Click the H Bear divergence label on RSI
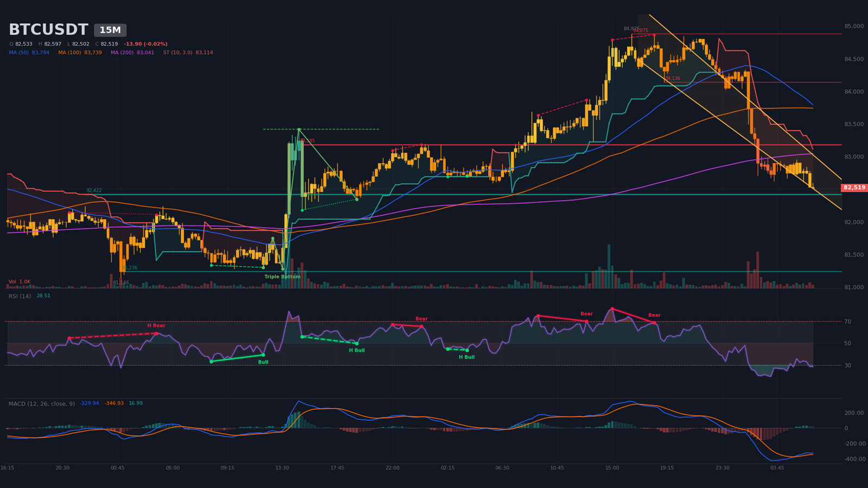This screenshot has height=488, width=868. (156, 326)
